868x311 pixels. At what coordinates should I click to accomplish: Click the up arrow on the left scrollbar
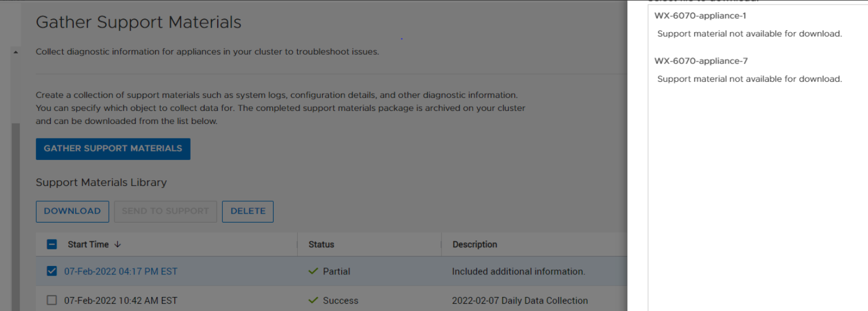(15, 52)
